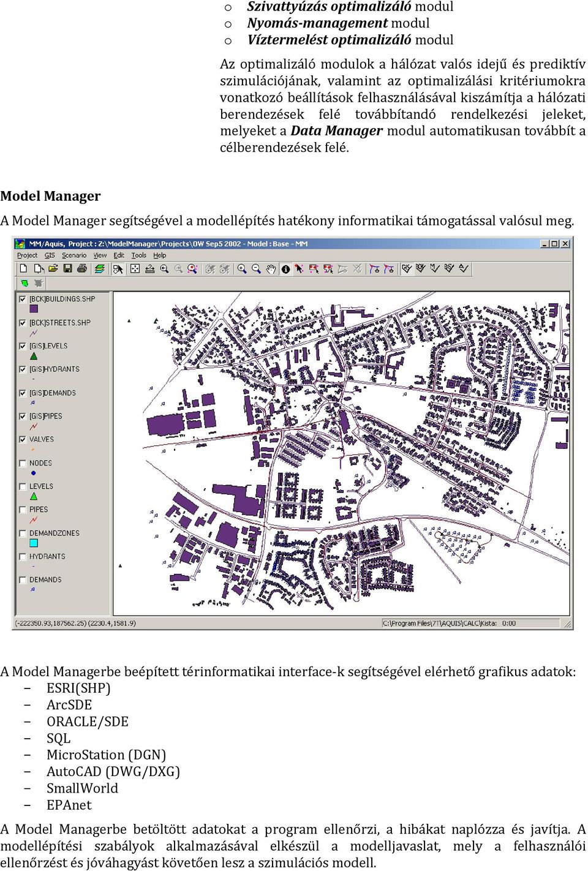This screenshot has width=588, height=871.
Task: Open the Scenario menu
Action: (x=74, y=255)
